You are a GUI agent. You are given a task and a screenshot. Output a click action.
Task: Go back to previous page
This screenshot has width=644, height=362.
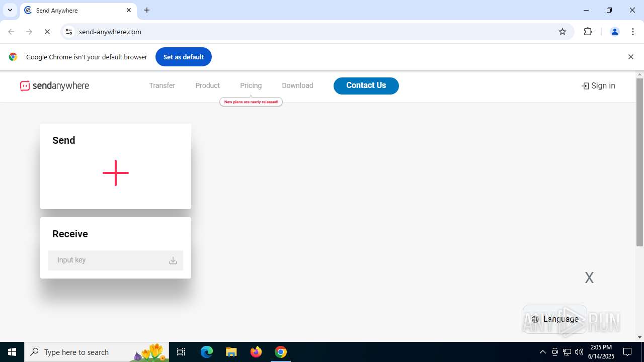[11, 32]
